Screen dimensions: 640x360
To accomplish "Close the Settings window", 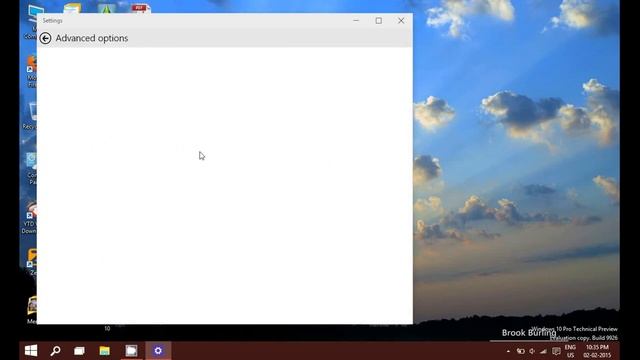I will [401, 20].
